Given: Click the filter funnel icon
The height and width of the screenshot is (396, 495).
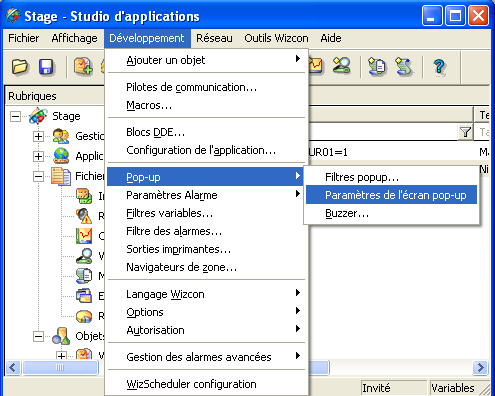Looking at the screenshot, I should click(465, 132).
